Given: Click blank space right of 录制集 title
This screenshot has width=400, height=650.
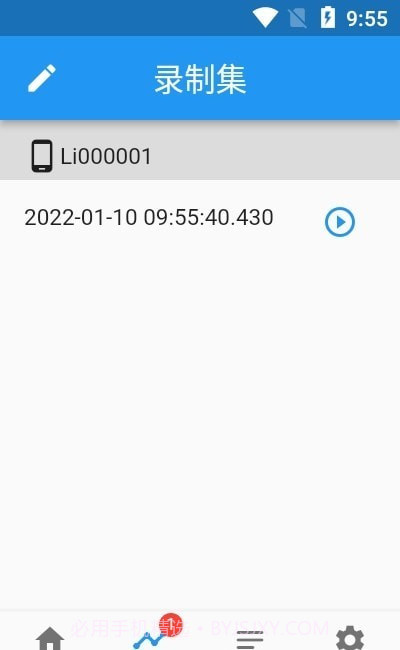Looking at the screenshot, I should pyautogui.click(x=323, y=79).
